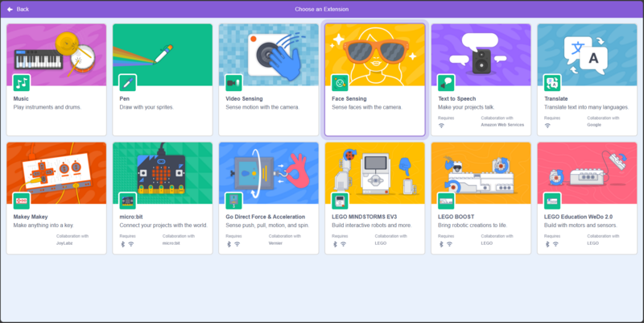Click the Pen extension badge icon
The width and height of the screenshot is (644, 323).
pyautogui.click(x=127, y=83)
